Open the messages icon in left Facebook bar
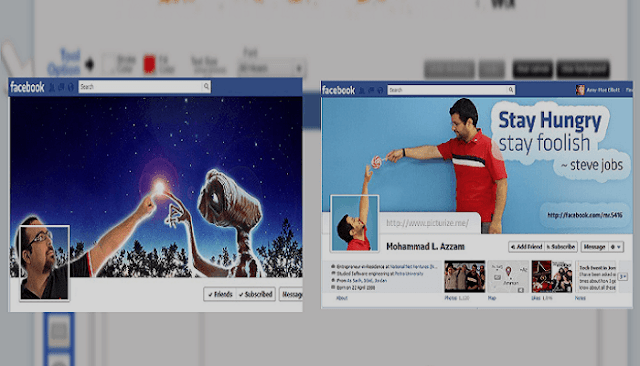Screen dimensions: 640x366 click(61, 87)
